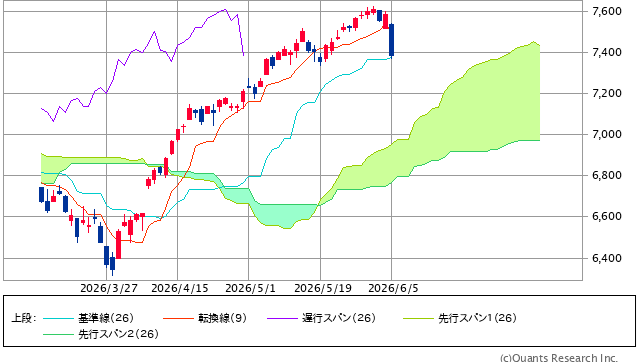Image resolution: width=638 pixels, height=362 pixels.
Task: Click the 先行スパン2(26) legend label
Action: (118, 334)
